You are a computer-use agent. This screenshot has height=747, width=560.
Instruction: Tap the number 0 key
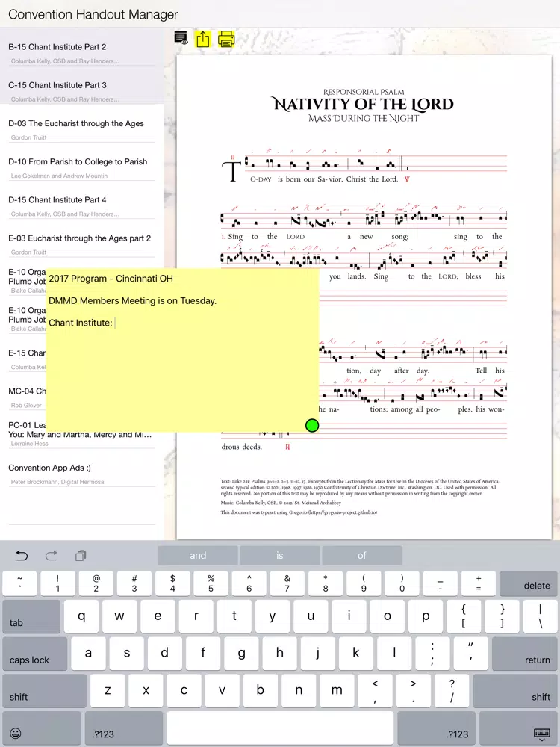402,583
